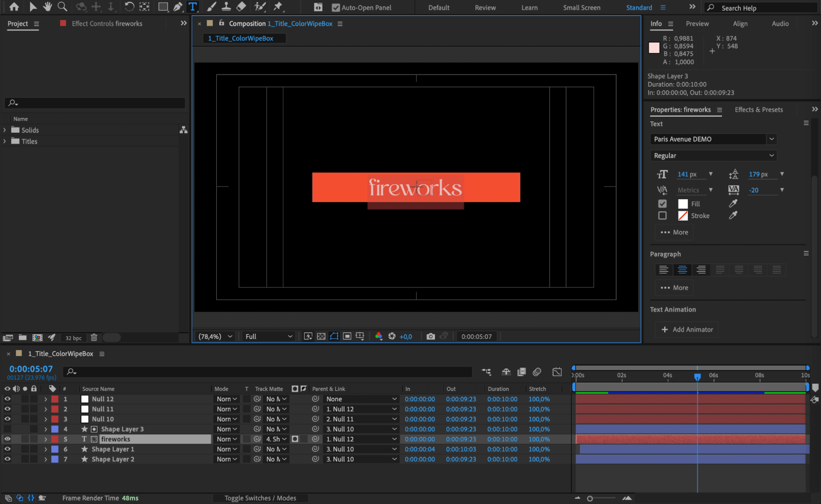Enable the Stroke checkbox

pos(662,215)
